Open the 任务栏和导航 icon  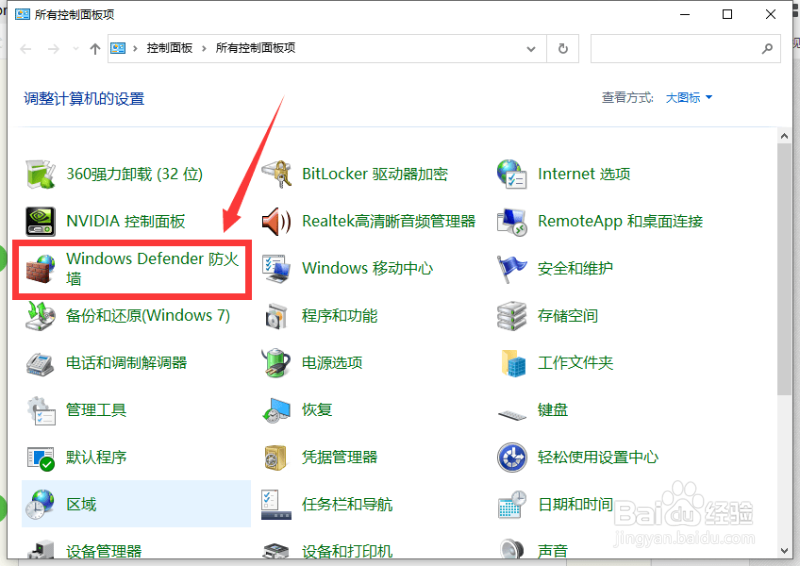tap(276, 504)
